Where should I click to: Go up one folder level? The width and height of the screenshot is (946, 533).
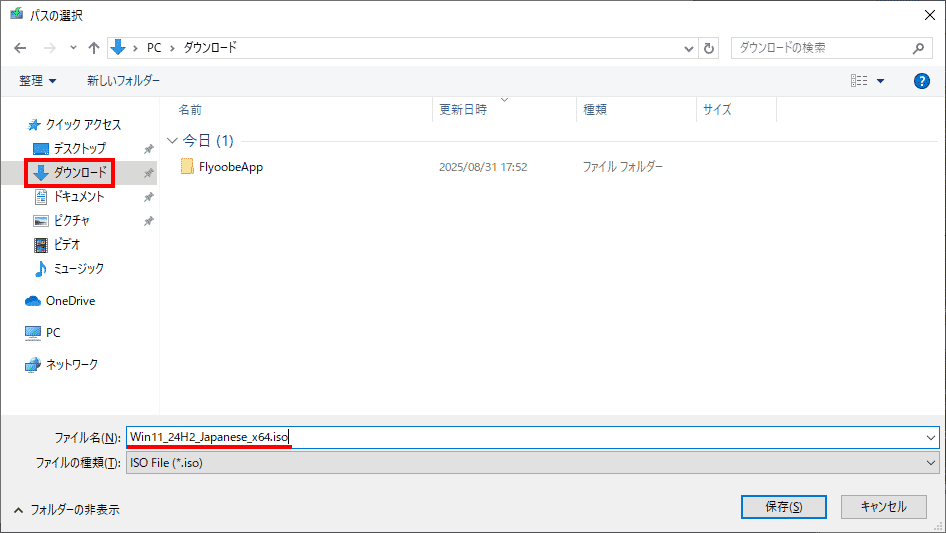(x=94, y=48)
